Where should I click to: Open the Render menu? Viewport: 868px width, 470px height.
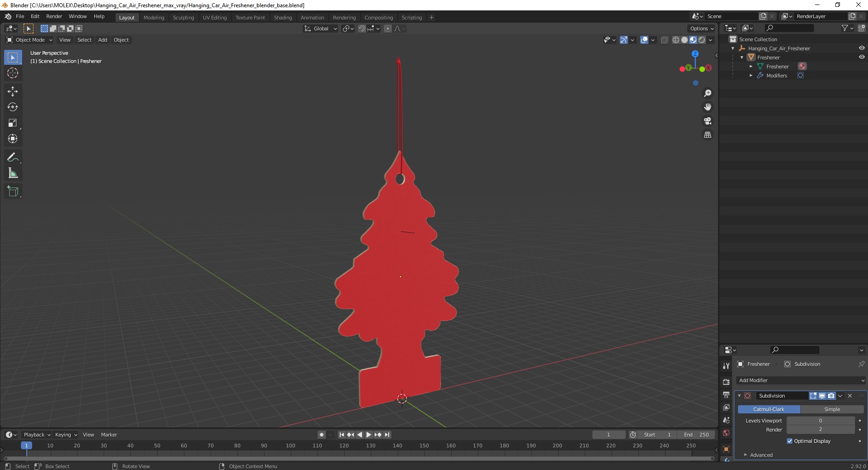54,16
